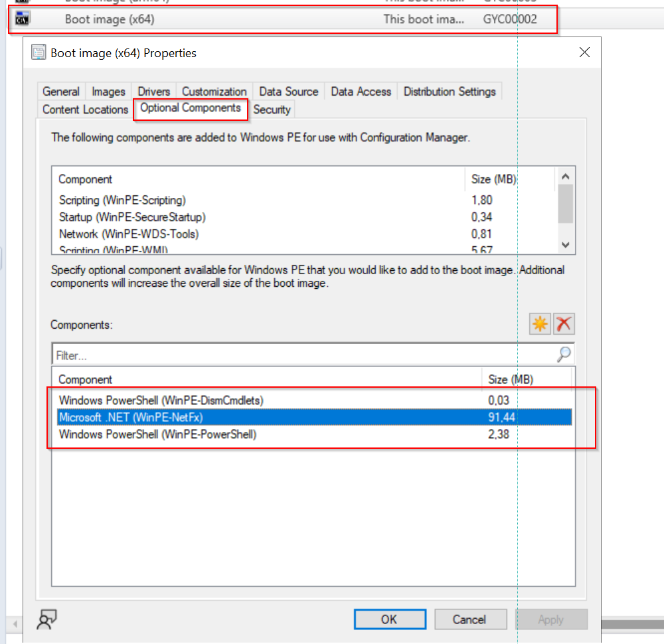
Task: Click the 0,81 size value
Action: point(482,234)
